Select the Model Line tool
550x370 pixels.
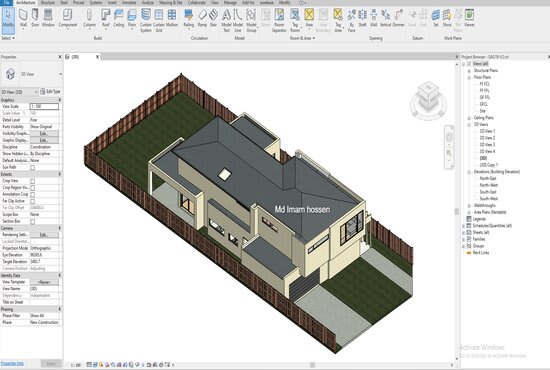coord(238,20)
